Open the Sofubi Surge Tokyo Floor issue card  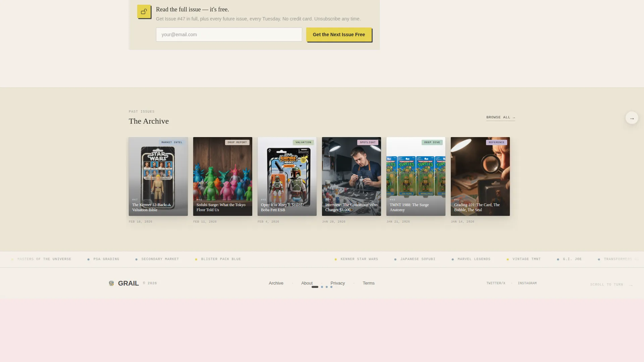pos(223,176)
